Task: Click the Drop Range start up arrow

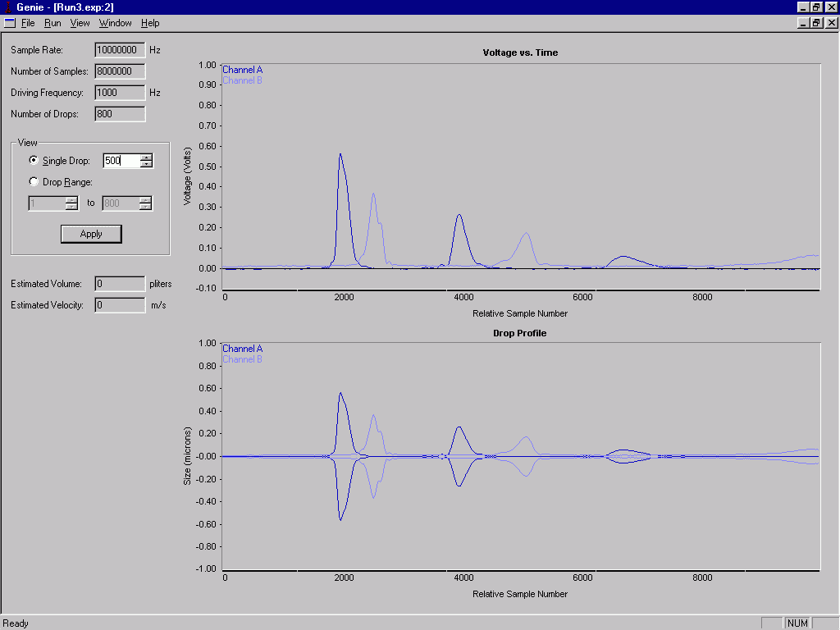Action: [71, 200]
